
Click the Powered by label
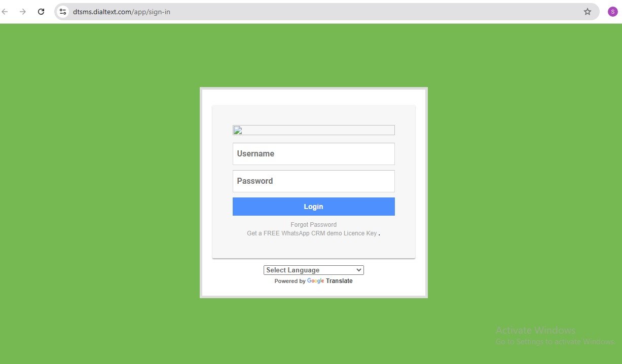[290, 281]
